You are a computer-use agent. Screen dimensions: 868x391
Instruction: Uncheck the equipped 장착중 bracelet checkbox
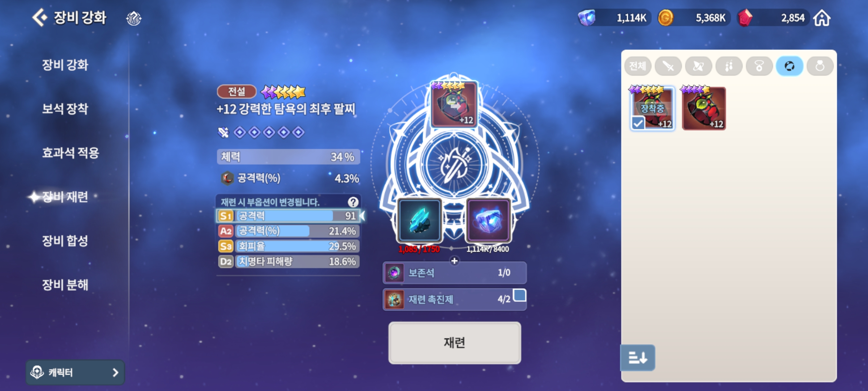[x=638, y=123]
